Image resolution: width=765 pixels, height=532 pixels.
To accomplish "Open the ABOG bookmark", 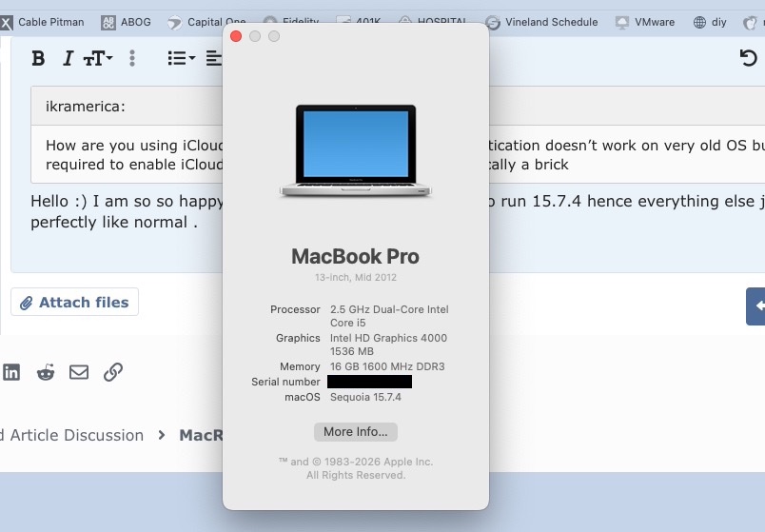I will pyautogui.click(x=126, y=22).
